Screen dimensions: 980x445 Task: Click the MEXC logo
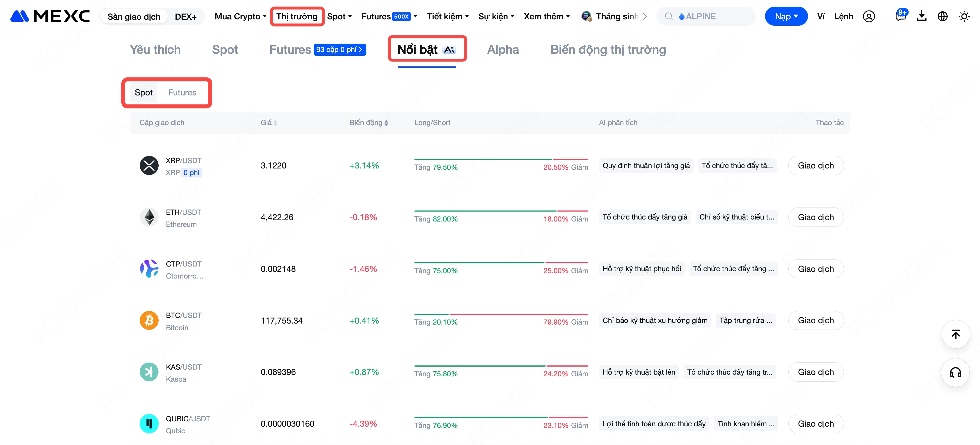pos(50,16)
